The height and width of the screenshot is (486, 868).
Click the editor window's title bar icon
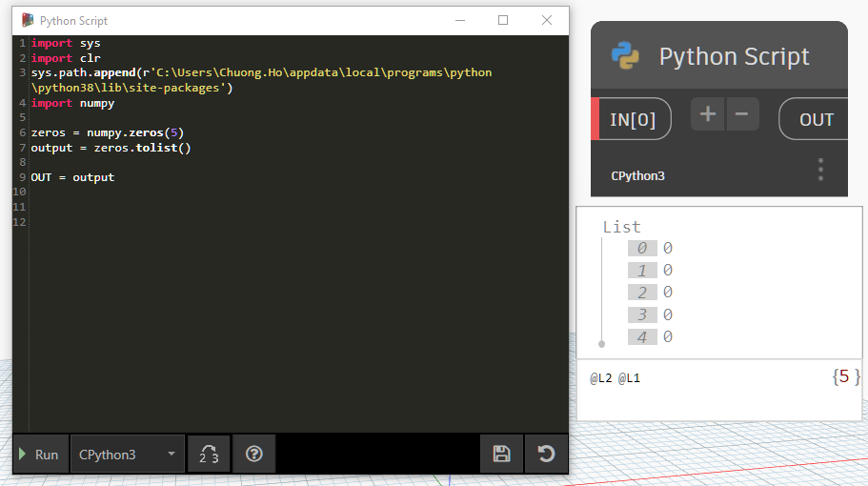click(28, 20)
